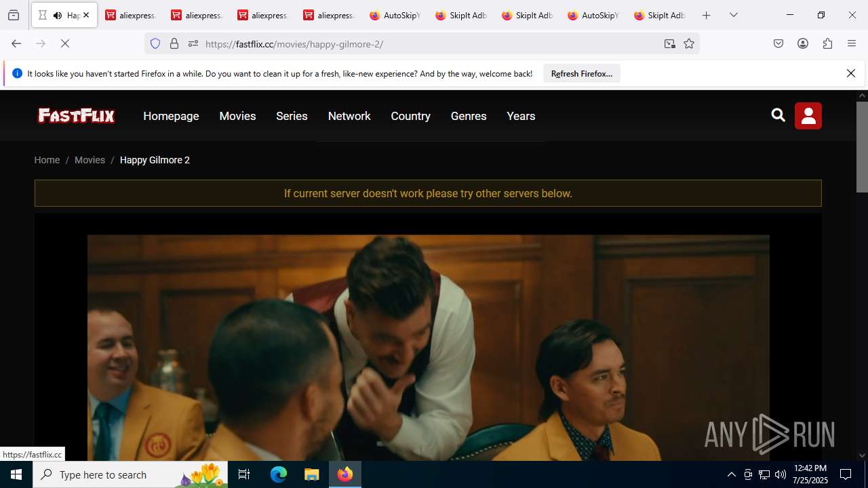The height and width of the screenshot is (488, 868).
Task: Switch to the second AutoSkipY tab
Action: pyautogui.click(x=593, y=15)
